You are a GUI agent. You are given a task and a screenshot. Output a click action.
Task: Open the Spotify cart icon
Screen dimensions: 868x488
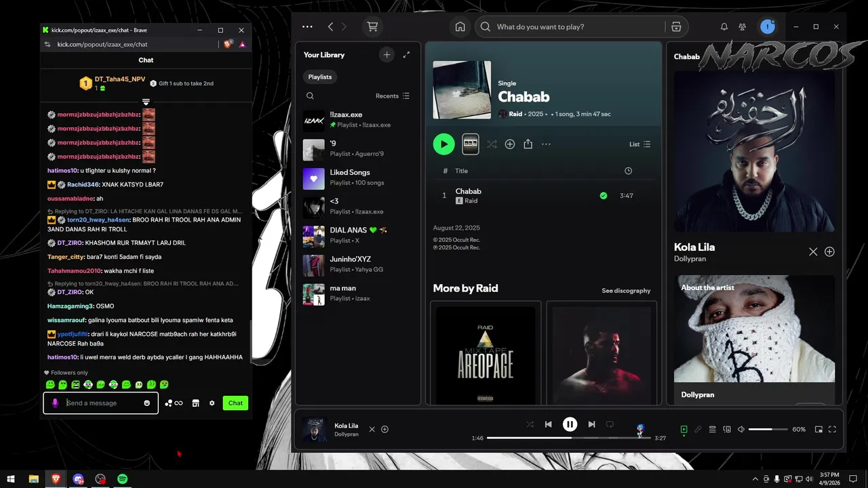pos(372,26)
